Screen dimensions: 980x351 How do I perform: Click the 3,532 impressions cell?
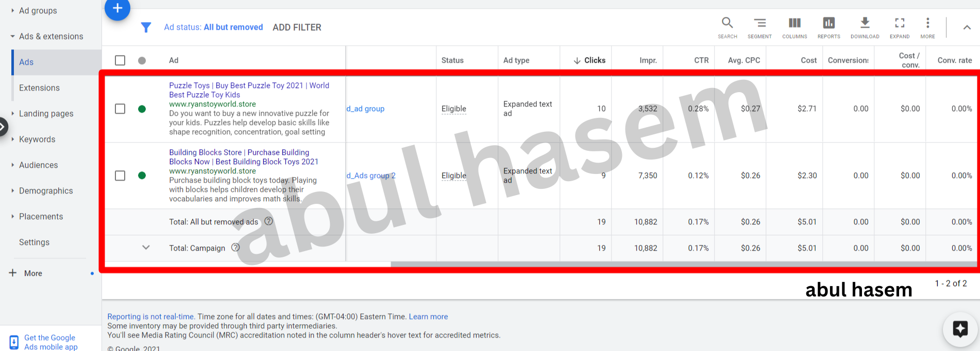point(648,109)
